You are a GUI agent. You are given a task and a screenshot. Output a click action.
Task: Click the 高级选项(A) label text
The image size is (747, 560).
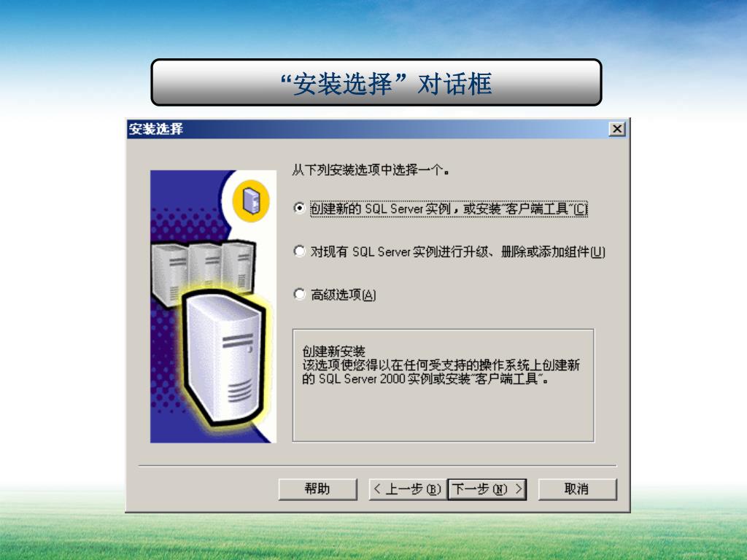[344, 295]
